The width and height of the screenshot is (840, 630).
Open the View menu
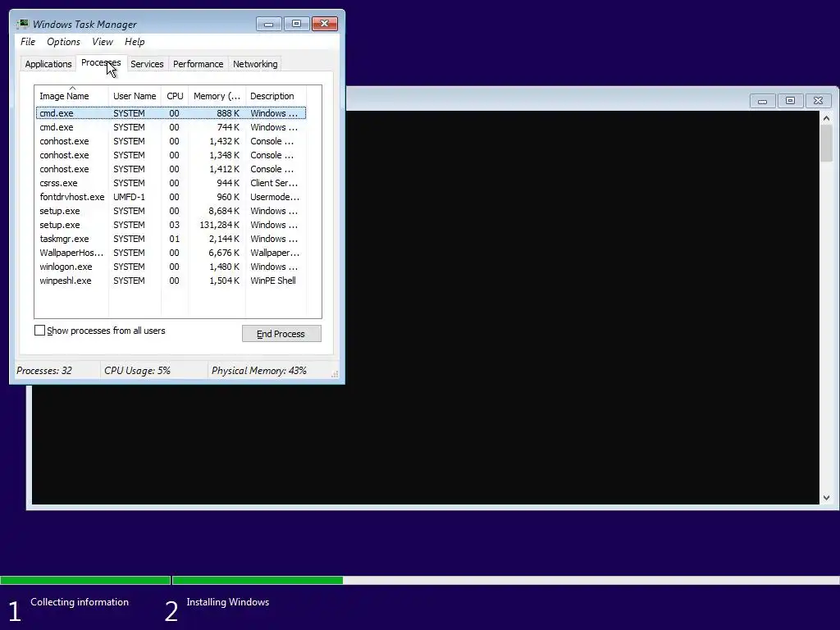coord(103,42)
